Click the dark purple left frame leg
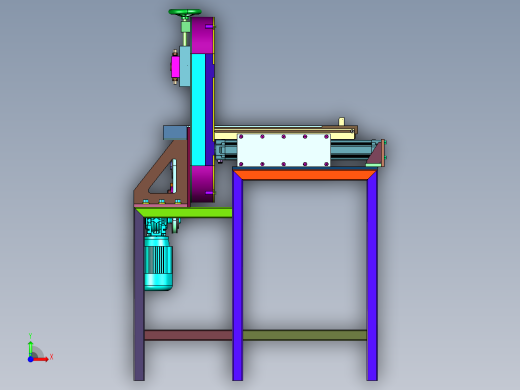 [139, 295]
